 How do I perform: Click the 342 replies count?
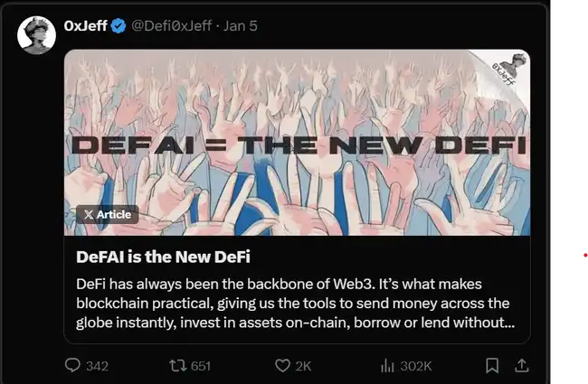click(x=97, y=365)
